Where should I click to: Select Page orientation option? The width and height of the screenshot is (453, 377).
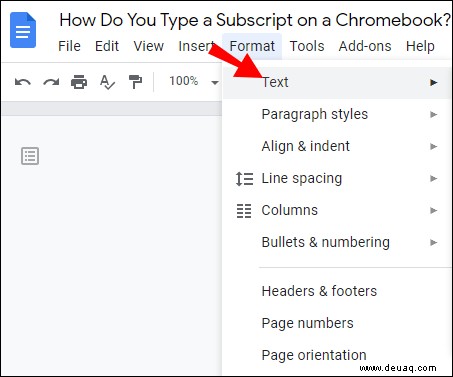[x=337, y=355]
